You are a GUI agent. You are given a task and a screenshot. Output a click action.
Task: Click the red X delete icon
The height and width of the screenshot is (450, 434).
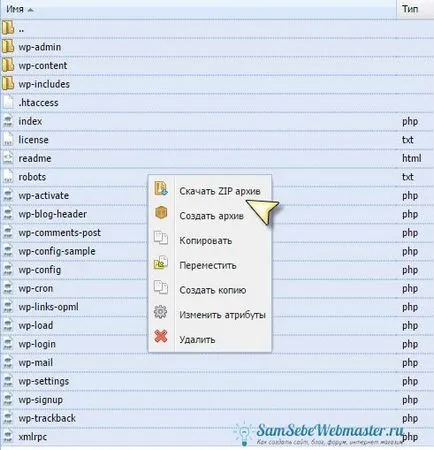[x=161, y=336]
